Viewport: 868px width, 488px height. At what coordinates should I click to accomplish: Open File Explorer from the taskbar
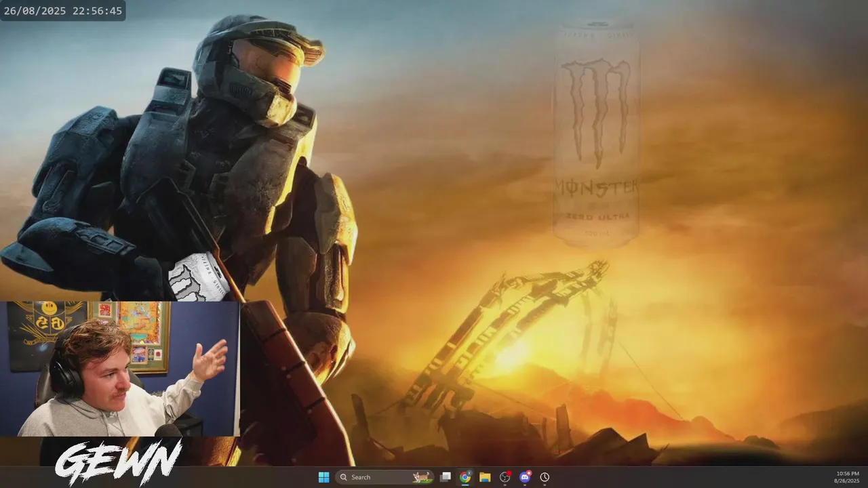pos(485,477)
